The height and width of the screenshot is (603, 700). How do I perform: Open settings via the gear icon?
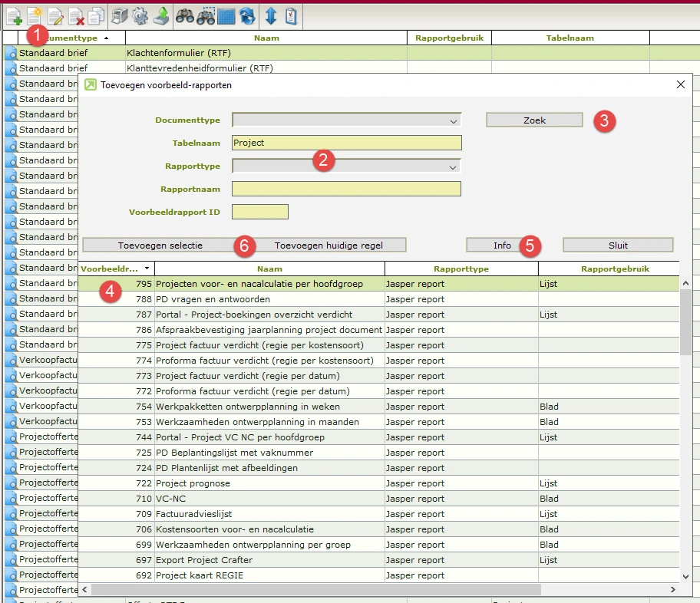[x=140, y=15]
